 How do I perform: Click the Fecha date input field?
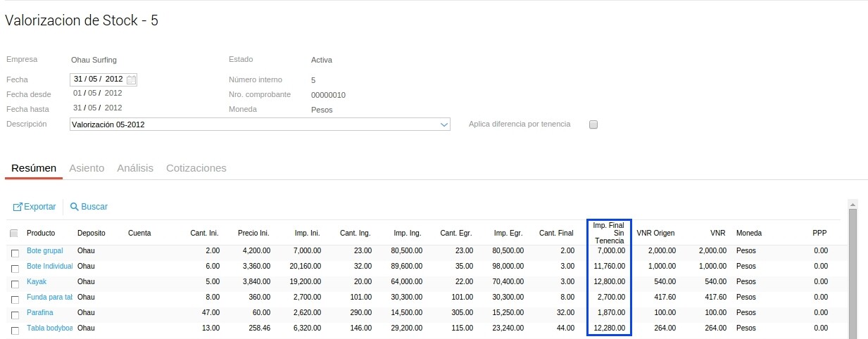[x=98, y=79]
